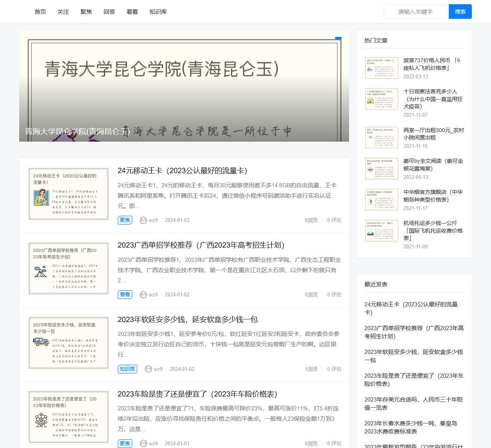Open hot article 机场托运多少钱一公斤
Screen dimensions: 491x448
click(433, 230)
